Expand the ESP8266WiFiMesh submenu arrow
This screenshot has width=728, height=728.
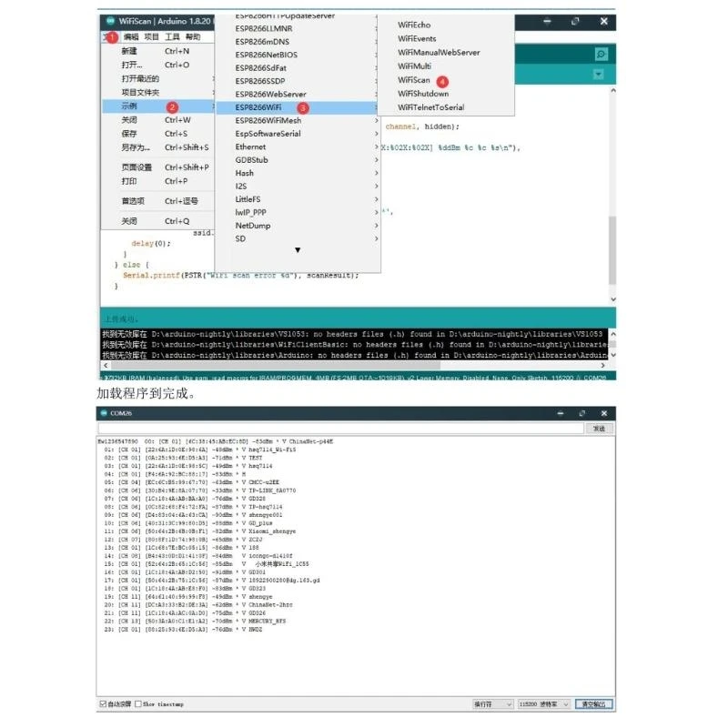377,121
